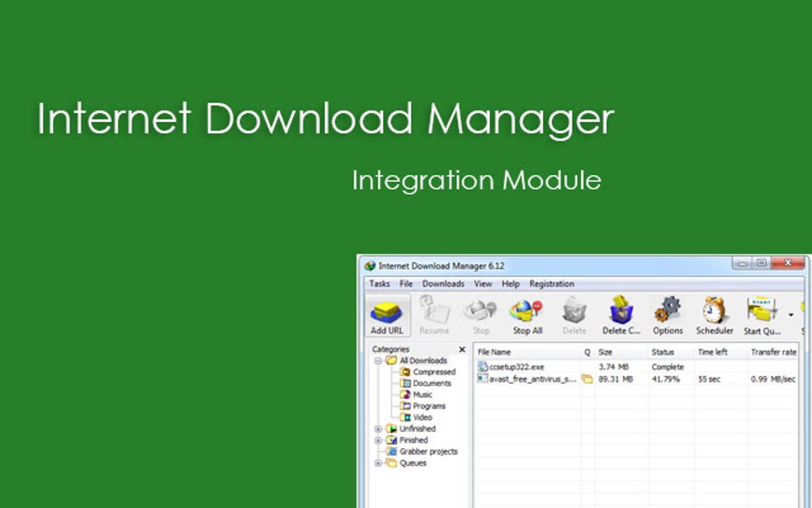812x508 pixels.
Task: Open the Tasks menu
Action: 379,283
